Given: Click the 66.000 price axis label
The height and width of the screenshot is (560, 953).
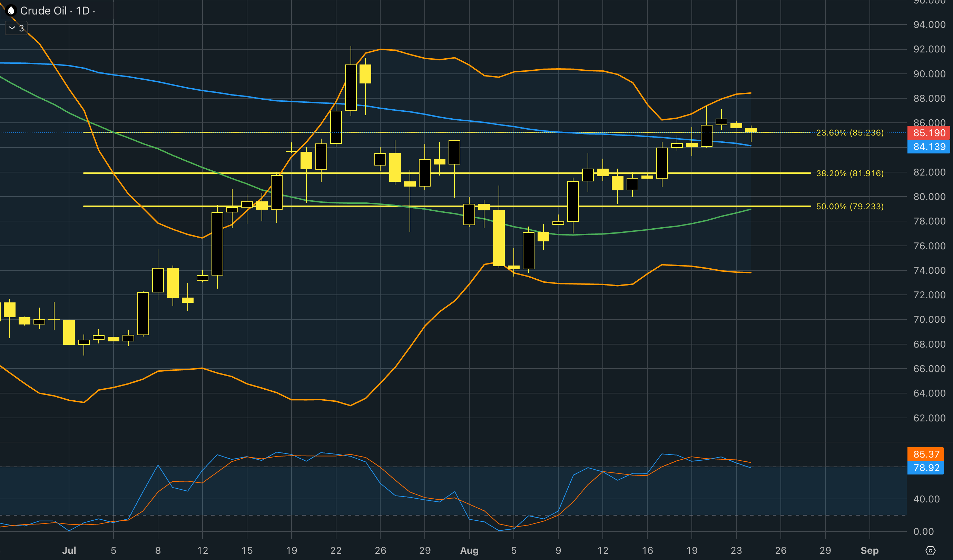Looking at the screenshot, I should pos(929,369).
